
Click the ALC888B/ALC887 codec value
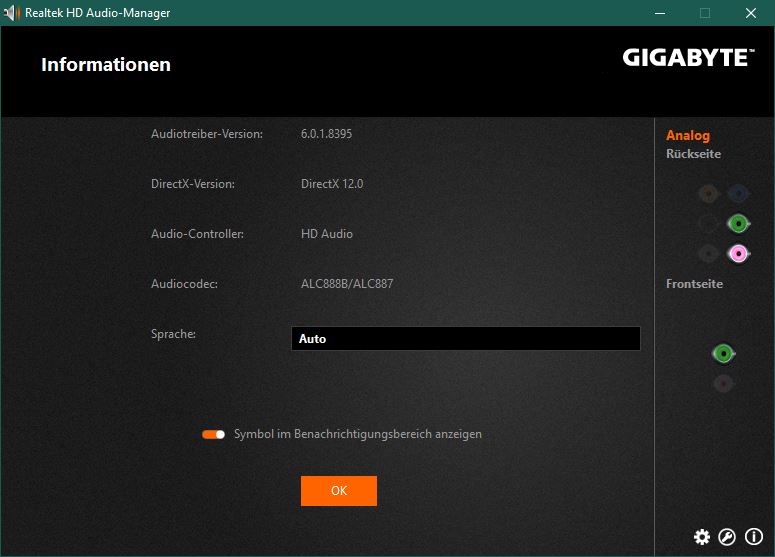pos(347,284)
